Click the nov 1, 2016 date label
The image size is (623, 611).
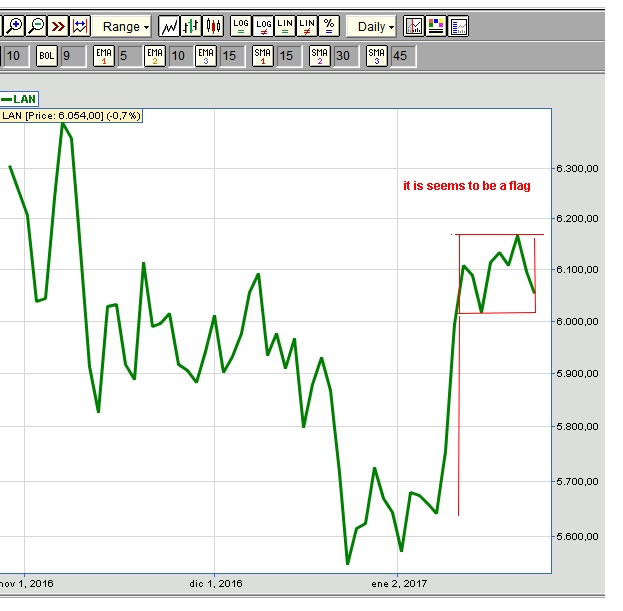point(26,584)
